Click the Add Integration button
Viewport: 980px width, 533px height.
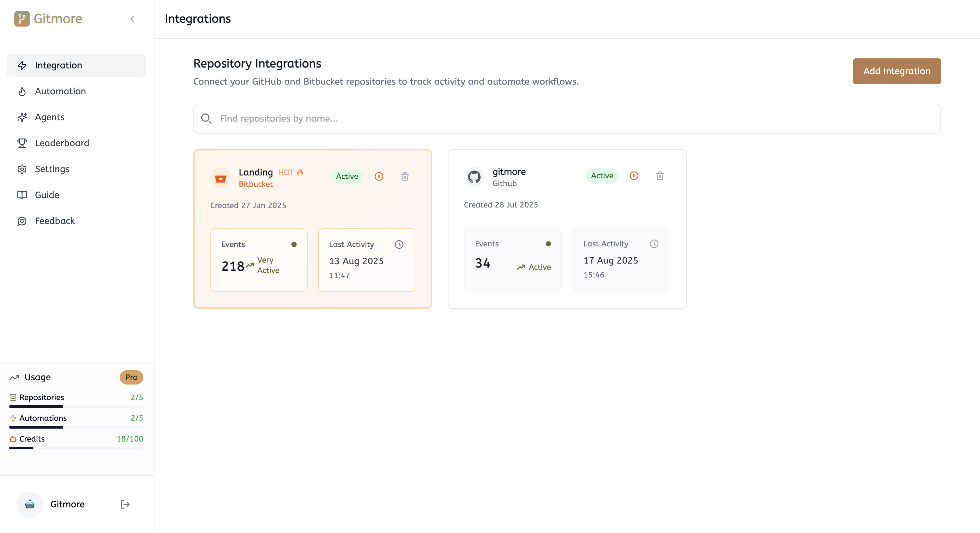click(x=897, y=71)
